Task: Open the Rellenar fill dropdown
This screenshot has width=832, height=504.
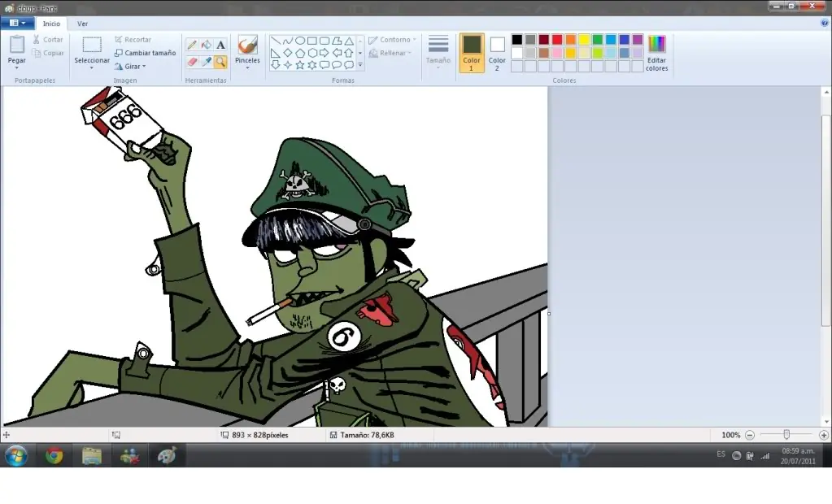Action: coord(390,53)
